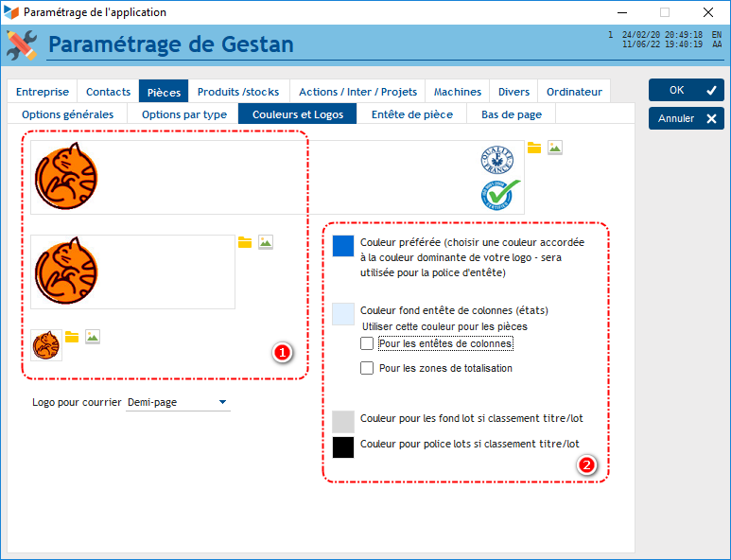Click image icon beside the small logo
The width and height of the screenshot is (731, 560).
click(x=93, y=337)
